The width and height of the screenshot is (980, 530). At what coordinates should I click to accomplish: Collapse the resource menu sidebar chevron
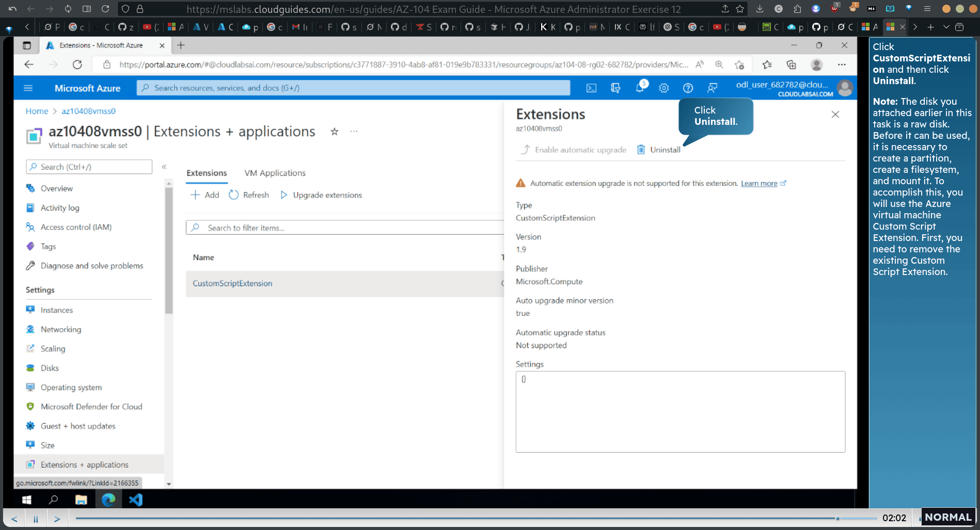coord(164,167)
